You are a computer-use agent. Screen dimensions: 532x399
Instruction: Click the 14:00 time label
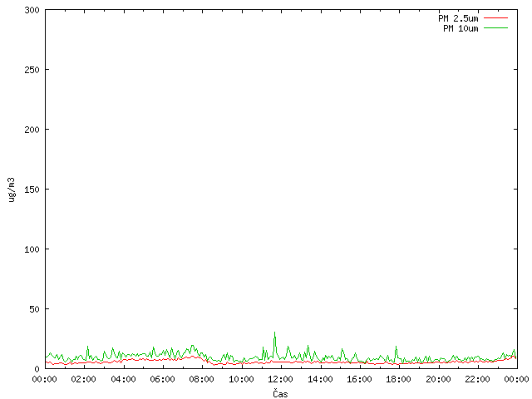coord(320,379)
